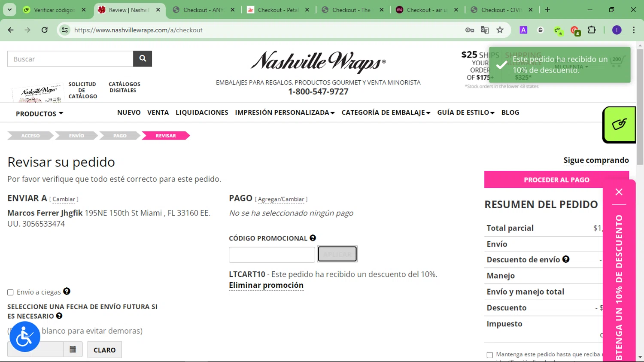
Task: Click SOLICITUD DE CATÁLOGO link
Action: (x=82, y=90)
